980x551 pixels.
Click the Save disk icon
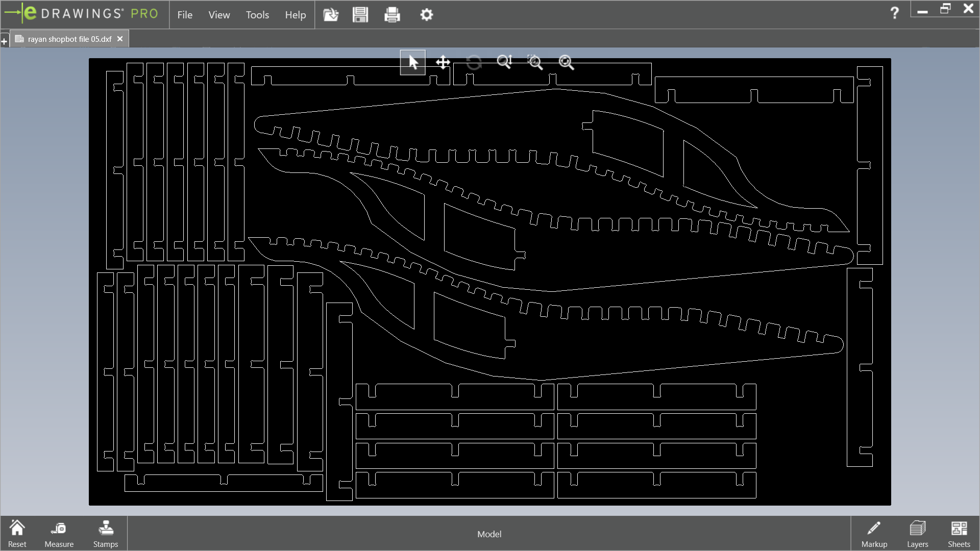tap(360, 15)
